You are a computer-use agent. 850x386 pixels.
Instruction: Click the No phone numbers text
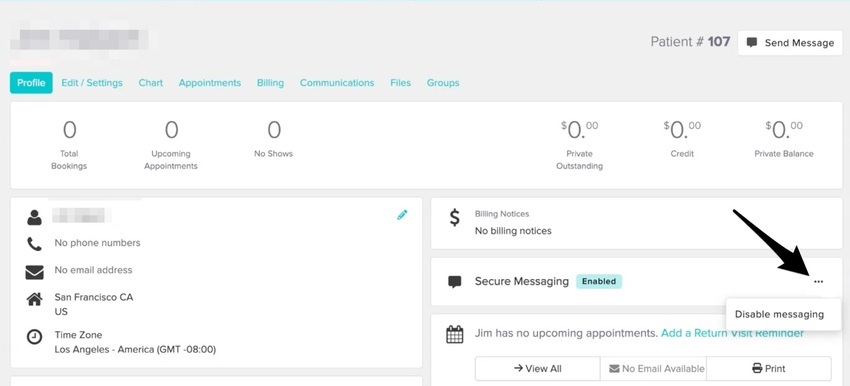98,243
